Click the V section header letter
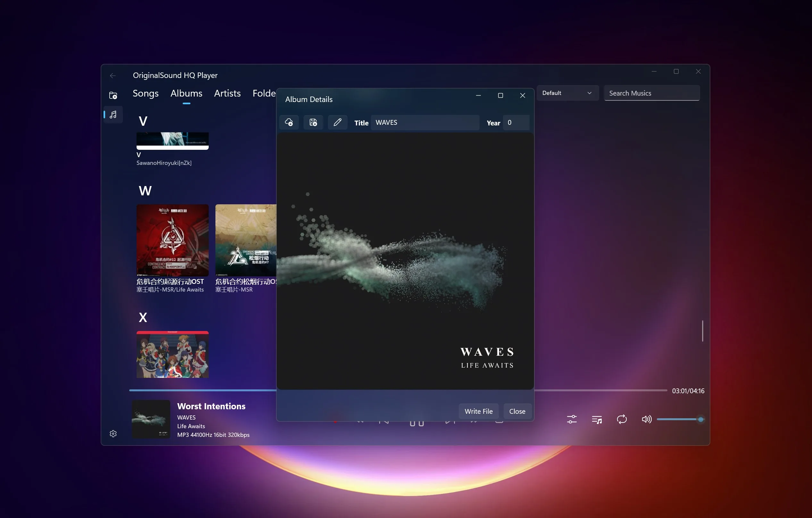The height and width of the screenshot is (518, 812). [x=143, y=121]
